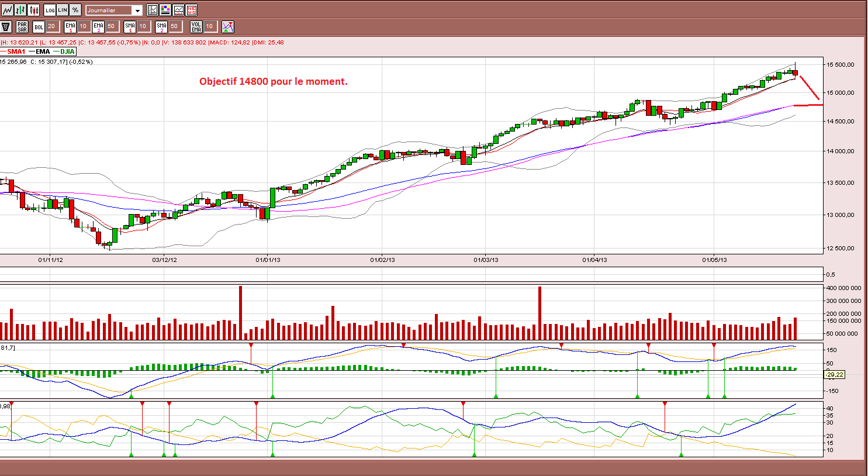Click the MACD: 124,82 header value
This screenshot has width=868, height=476.
coord(230,42)
